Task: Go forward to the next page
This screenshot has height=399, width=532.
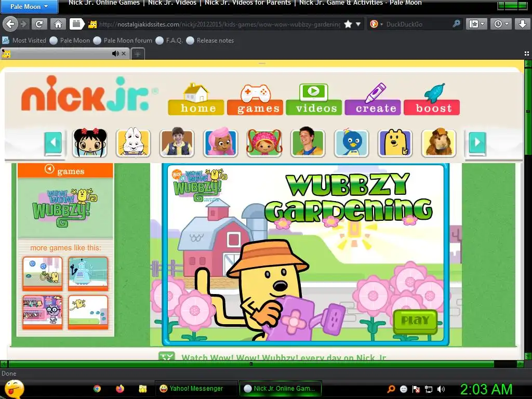Action: (x=24, y=24)
